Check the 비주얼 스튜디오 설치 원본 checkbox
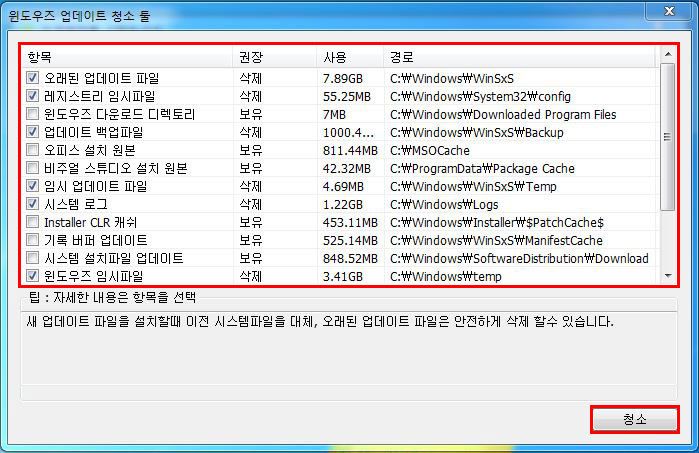699x453 pixels. [x=32, y=168]
